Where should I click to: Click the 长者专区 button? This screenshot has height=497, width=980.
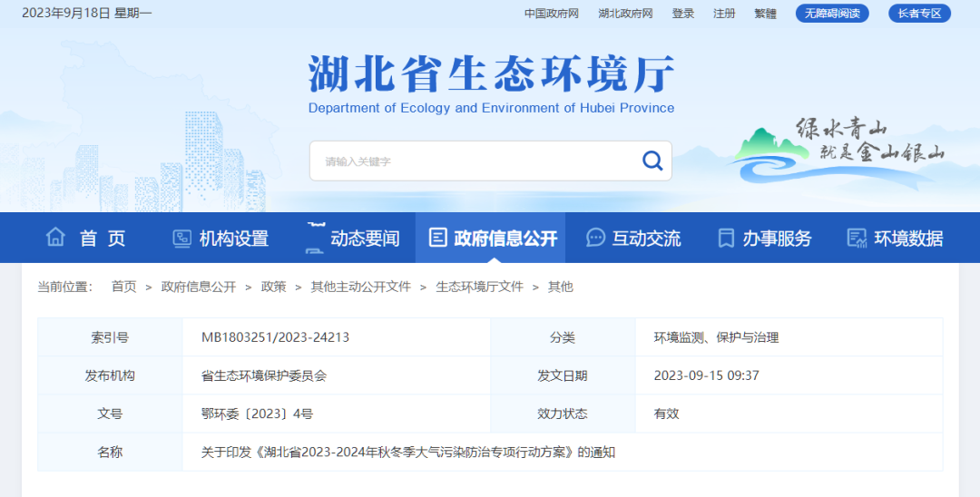click(919, 13)
